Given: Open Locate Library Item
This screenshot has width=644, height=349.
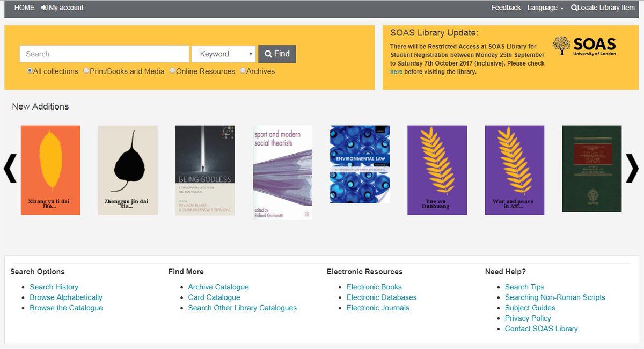Looking at the screenshot, I should [x=603, y=8].
